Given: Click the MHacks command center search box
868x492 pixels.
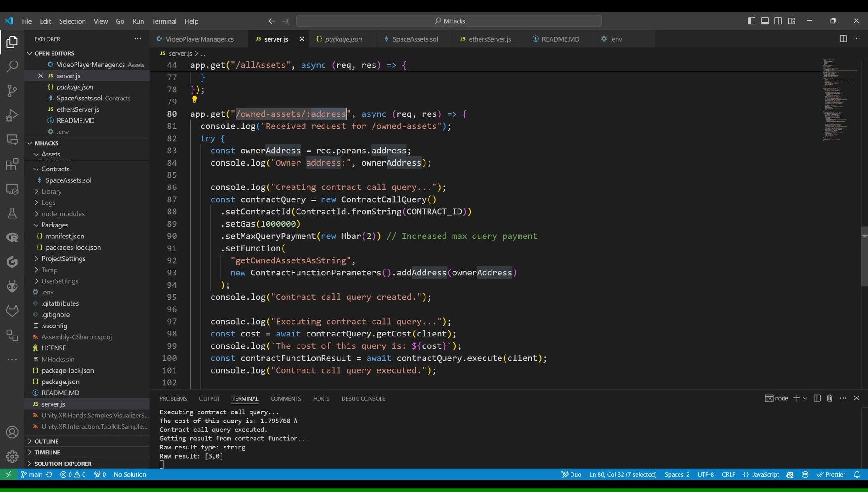Looking at the screenshot, I should [x=448, y=21].
